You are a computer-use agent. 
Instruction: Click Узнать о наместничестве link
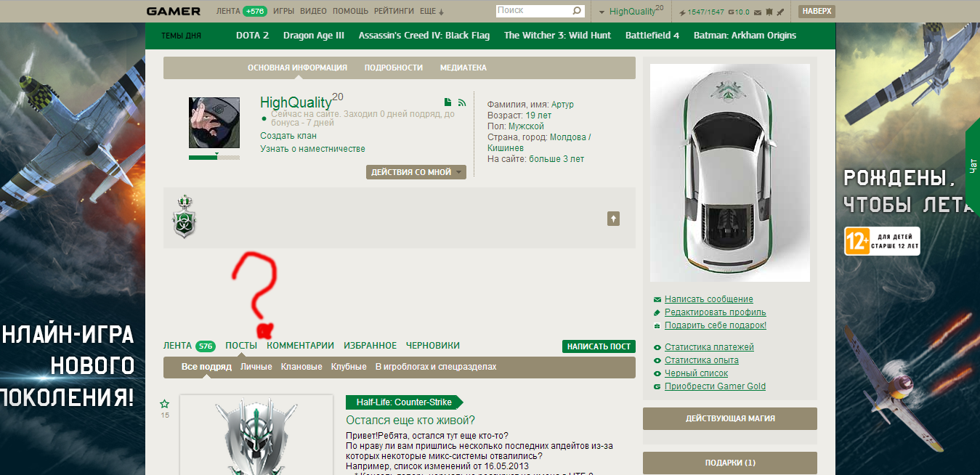(x=312, y=149)
